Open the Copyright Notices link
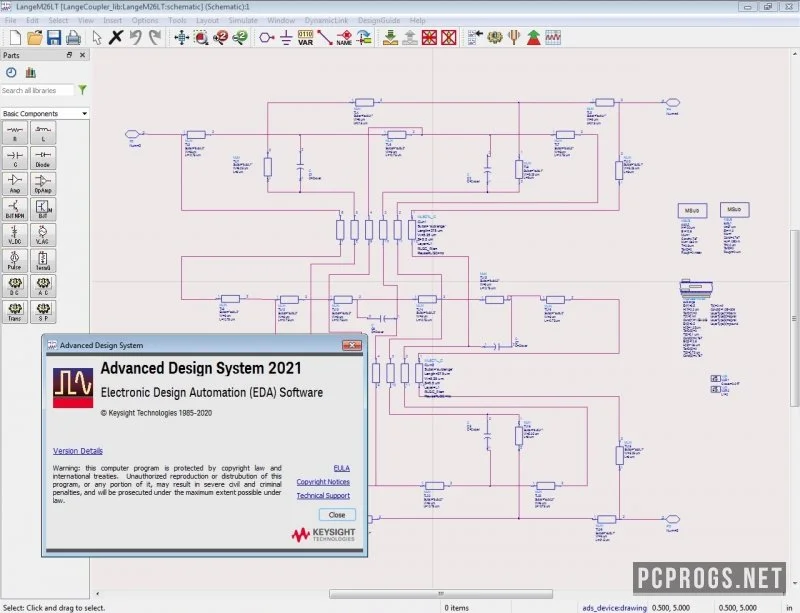Image resolution: width=800 pixels, height=613 pixels. tap(323, 482)
